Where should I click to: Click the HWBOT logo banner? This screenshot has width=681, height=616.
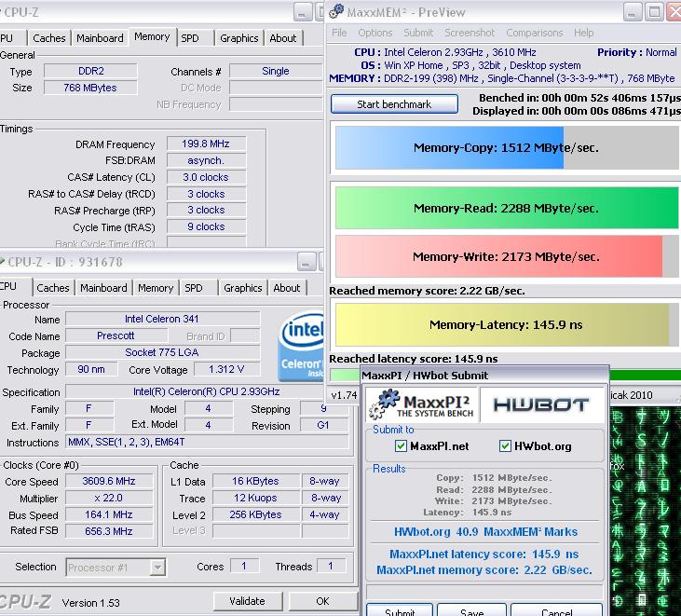tap(541, 404)
